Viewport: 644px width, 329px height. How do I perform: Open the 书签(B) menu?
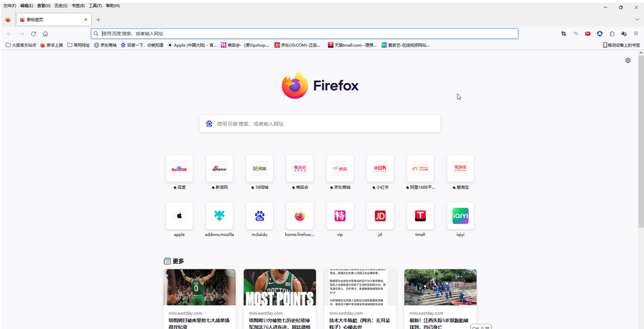(78, 5)
